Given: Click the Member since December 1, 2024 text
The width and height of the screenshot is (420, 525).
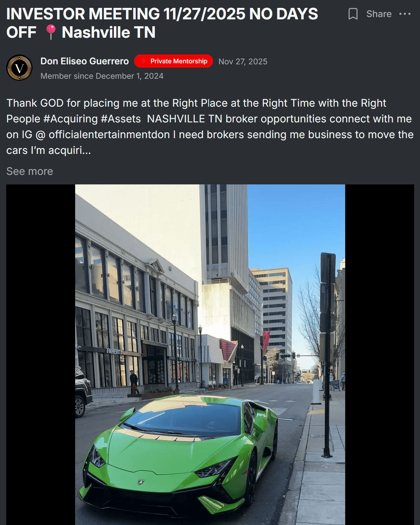Looking at the screenshot, I should 102,76.
